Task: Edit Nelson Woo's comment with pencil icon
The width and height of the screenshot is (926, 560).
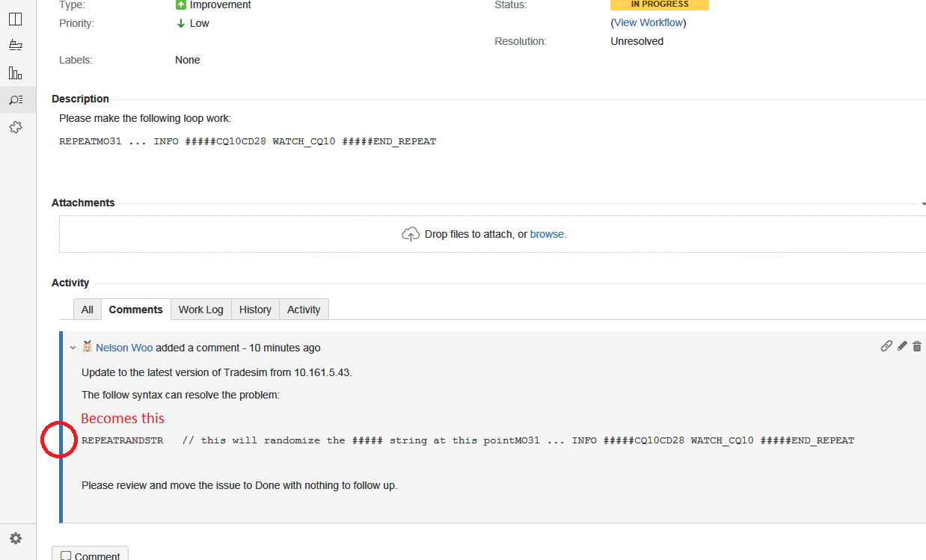Action: coord(902,346)
